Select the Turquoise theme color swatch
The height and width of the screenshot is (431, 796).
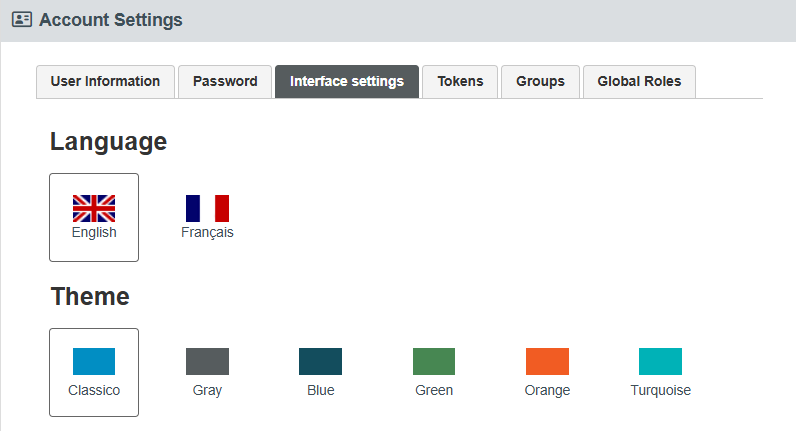660,361
